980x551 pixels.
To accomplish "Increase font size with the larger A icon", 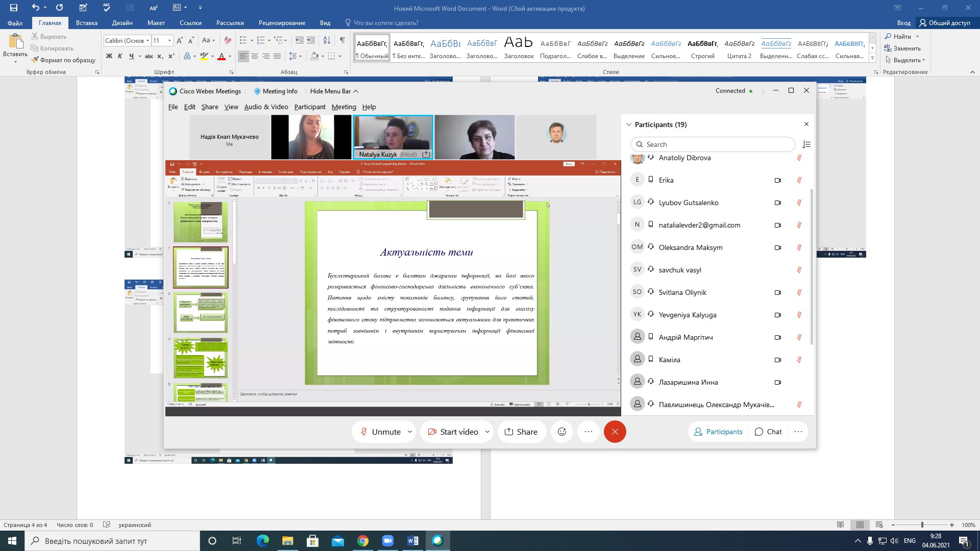I will 180,40.
